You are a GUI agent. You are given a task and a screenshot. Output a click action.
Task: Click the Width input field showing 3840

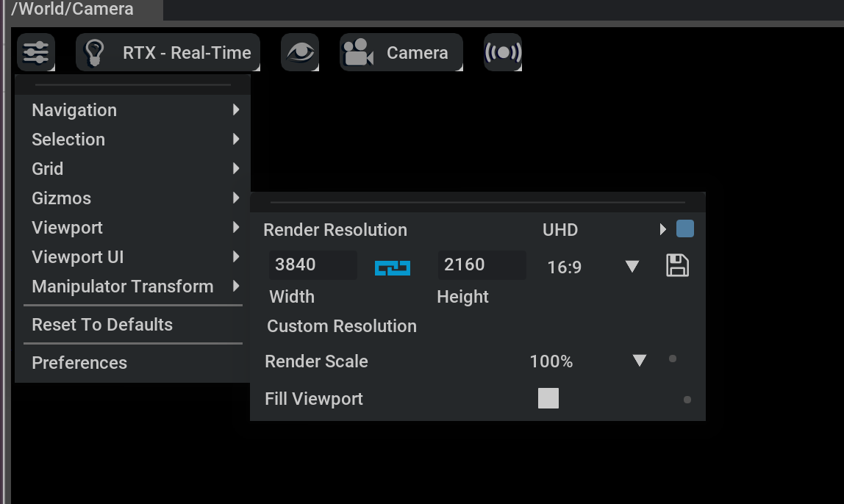coord(312,264)
